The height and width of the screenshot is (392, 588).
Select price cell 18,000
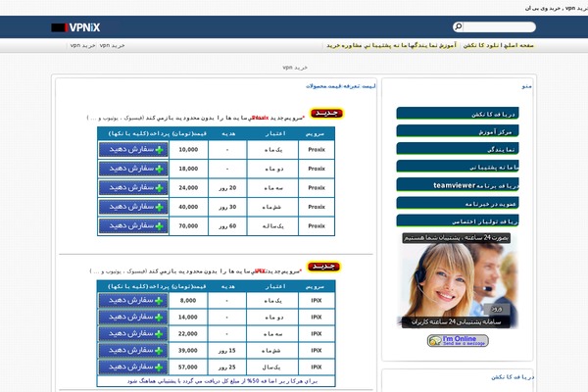(x=188, y=169)
